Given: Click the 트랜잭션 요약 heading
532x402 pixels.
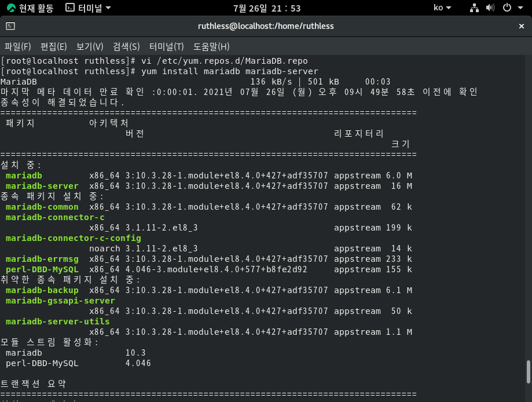Looking at the screenshot, I should click(x=33, y=383).
